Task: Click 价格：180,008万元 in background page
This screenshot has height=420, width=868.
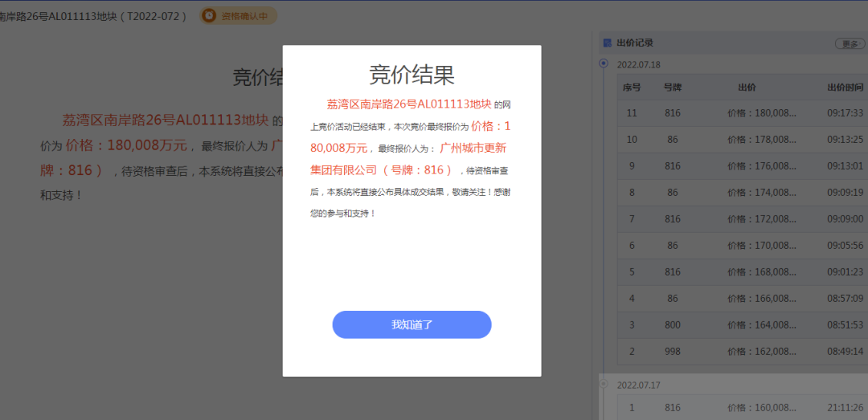Action: coord(126,145)
